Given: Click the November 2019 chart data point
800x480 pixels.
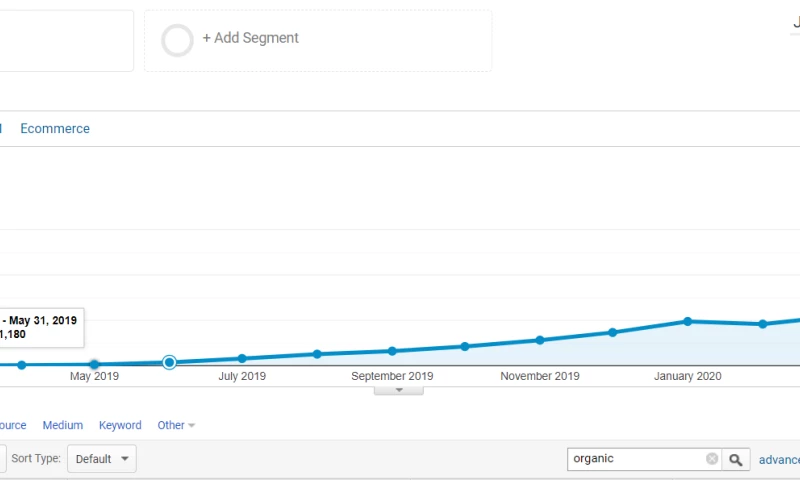Looking at the screenshot, I should 540,340.
